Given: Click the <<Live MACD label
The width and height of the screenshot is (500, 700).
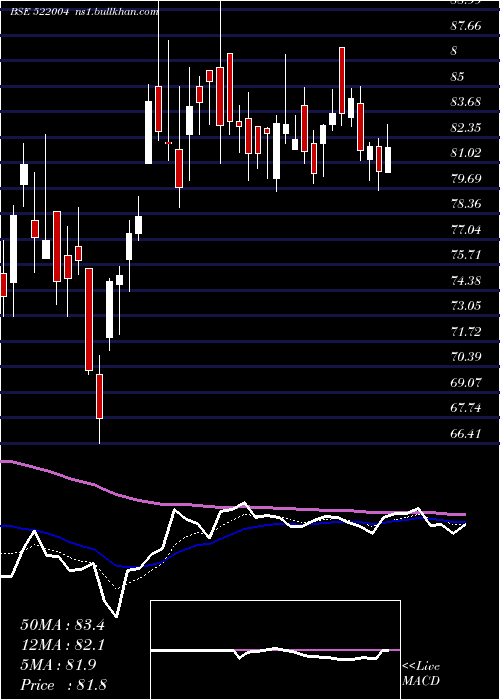Looking at the screenshot, I should click(421, 674).
